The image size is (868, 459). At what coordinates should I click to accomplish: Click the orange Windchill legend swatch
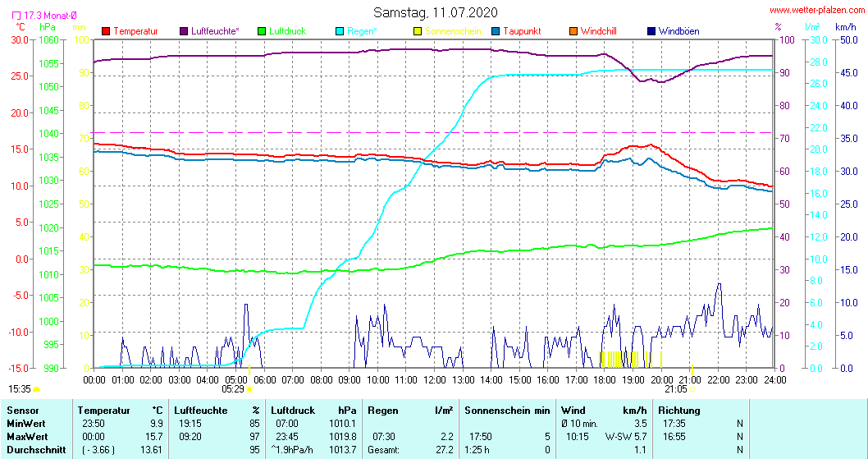click(573, 31)
